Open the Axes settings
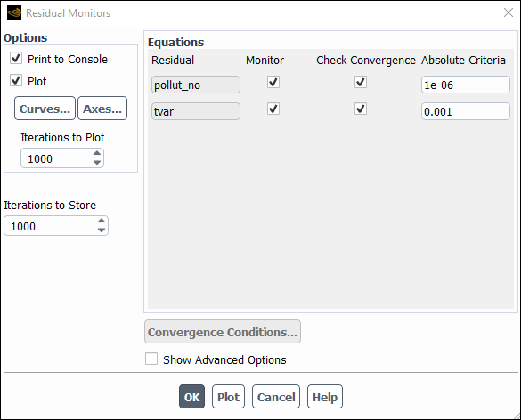This screenshot has height=420, width=521. coord(102,109)
